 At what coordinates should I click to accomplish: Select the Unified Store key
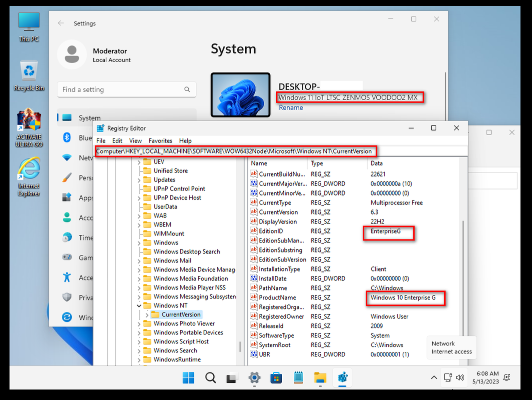(171, 170)
